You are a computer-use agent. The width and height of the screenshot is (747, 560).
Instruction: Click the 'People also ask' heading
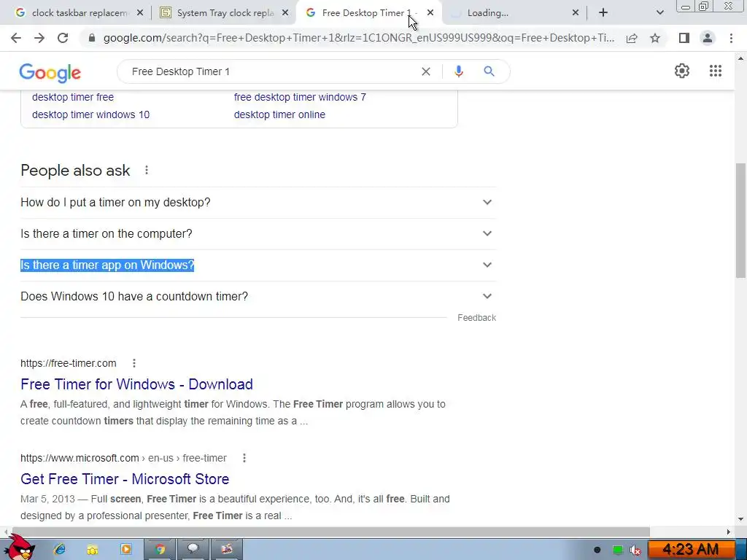click(75, 171)
